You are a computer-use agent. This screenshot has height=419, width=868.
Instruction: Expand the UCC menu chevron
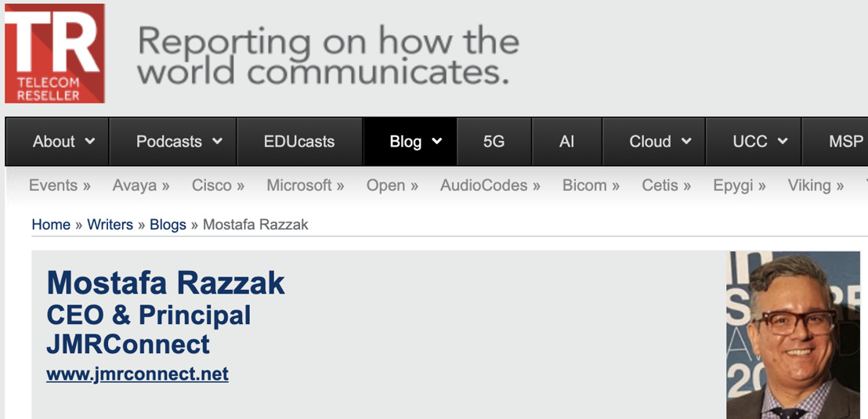pyautogui.click(x=782, y=141)
